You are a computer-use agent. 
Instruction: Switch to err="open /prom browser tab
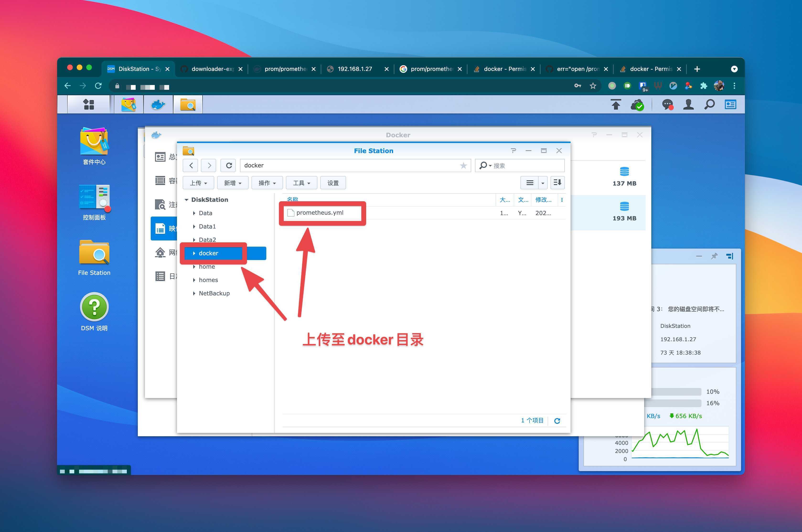pos(577,69)
